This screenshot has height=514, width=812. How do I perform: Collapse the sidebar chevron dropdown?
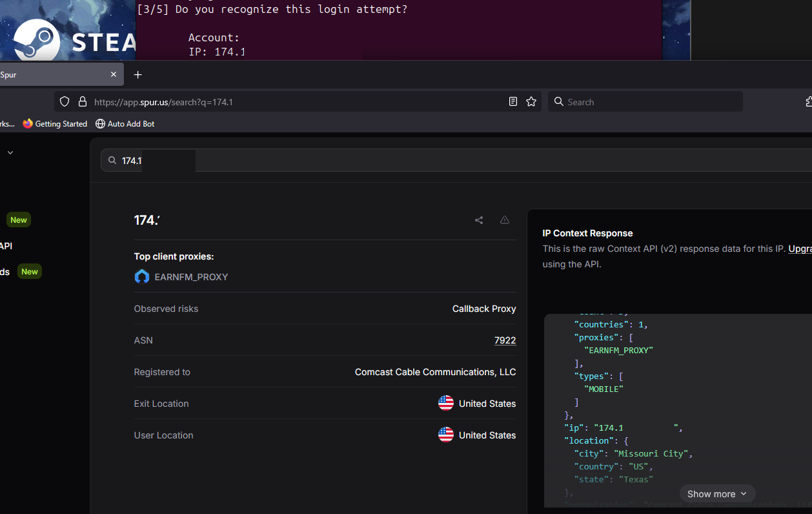pos(10,153)
